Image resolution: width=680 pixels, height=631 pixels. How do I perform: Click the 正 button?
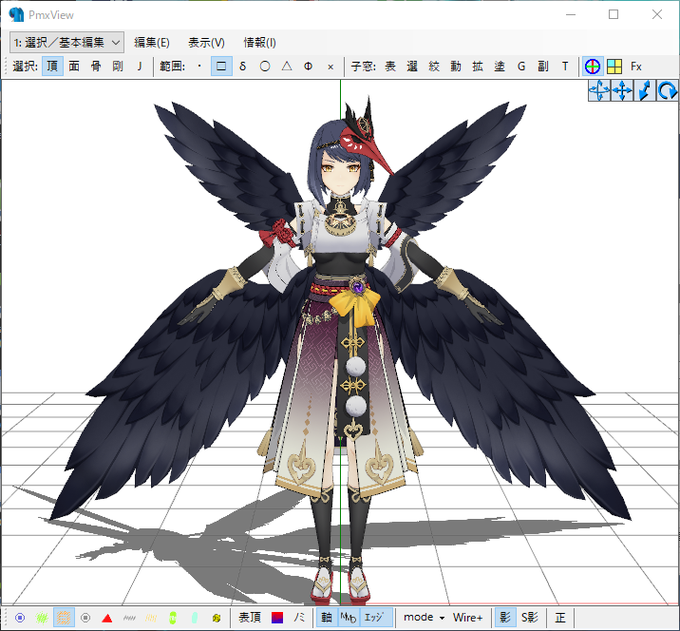[560, 618]
